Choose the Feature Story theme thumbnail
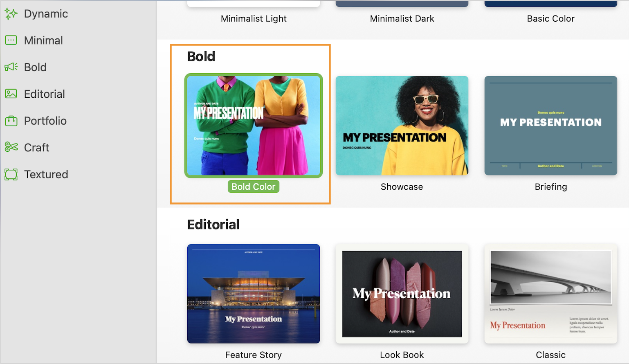 (x=254, y=294)
